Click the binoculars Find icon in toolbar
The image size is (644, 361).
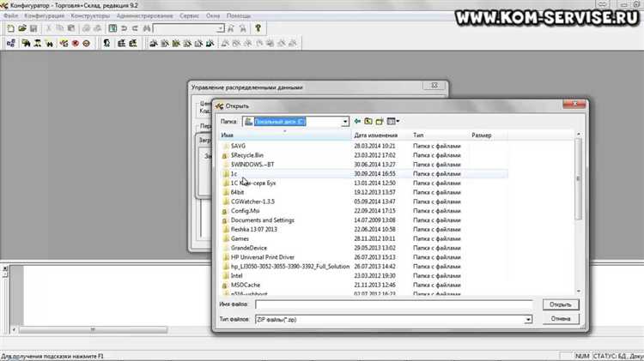[147, 28]
